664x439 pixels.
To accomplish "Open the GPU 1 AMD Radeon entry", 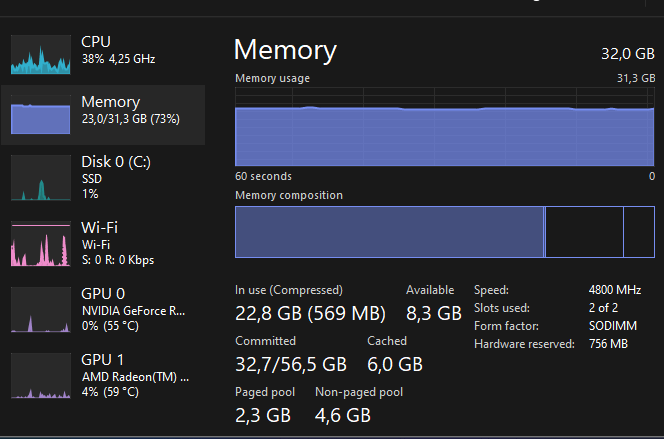I will tap(103, 375).
